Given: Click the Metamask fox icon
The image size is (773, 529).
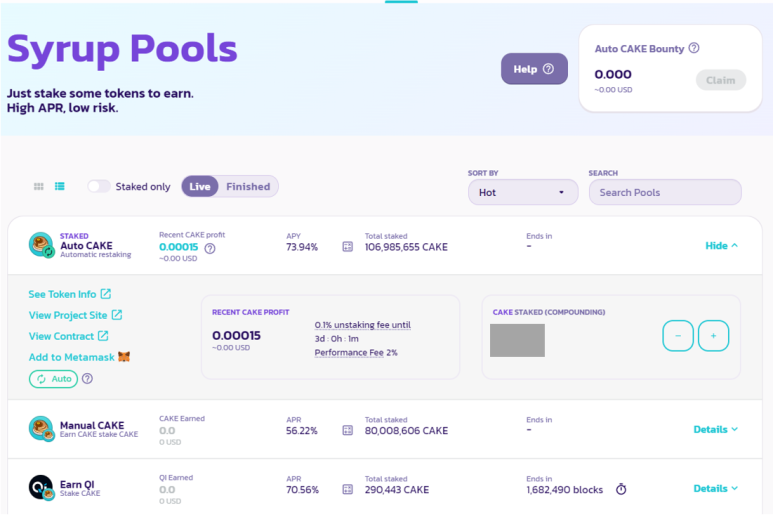Looking at the screenshot, I should pos(124,356).
